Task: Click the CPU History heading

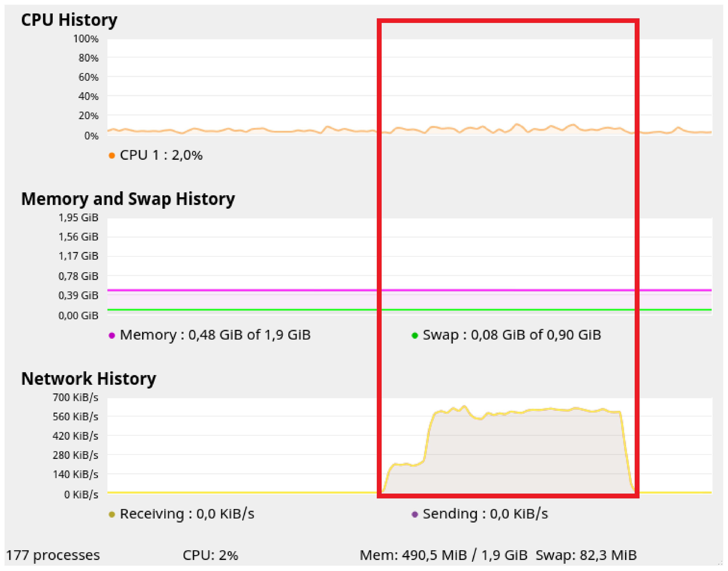Action: pyautogui.click(x=69, y=20)
